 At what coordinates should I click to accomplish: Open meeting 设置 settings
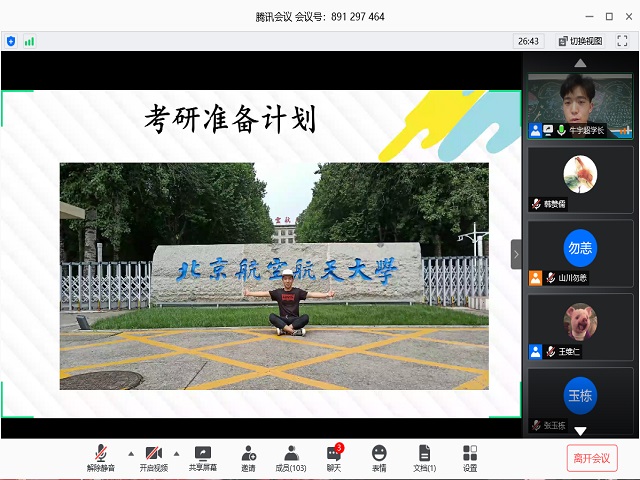tap(470, 458)
